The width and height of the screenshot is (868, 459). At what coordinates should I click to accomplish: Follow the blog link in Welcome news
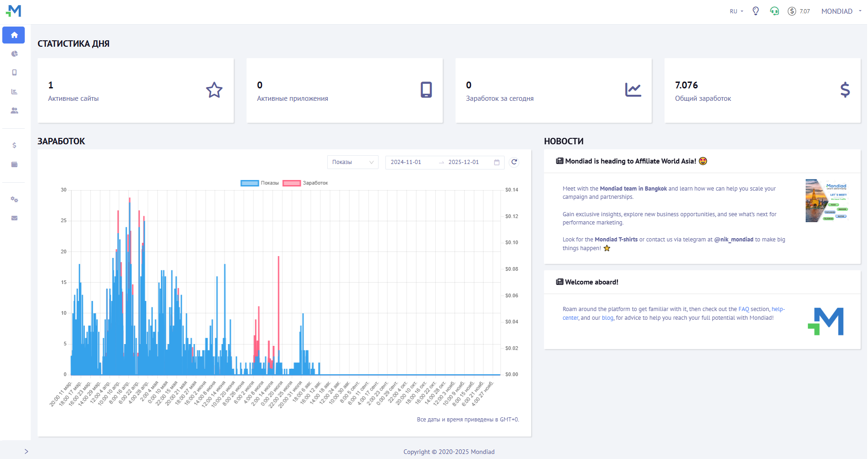[x=607, y=318]
